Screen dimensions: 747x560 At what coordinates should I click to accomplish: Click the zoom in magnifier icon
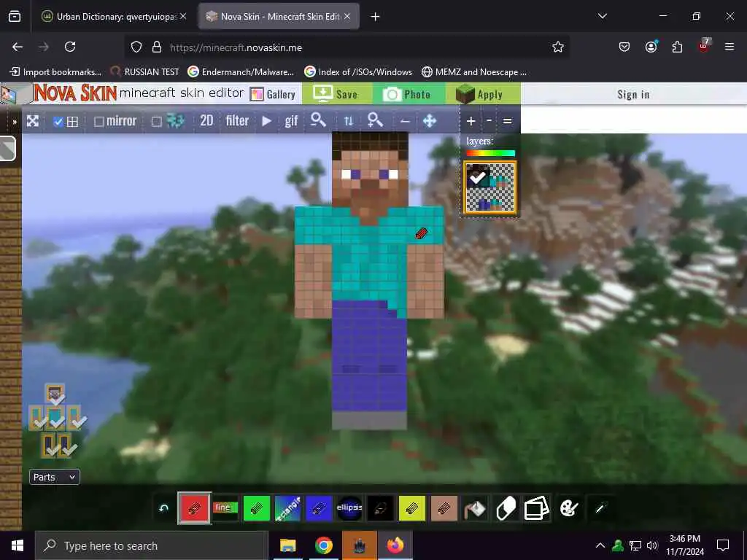click(x=376, y=120)
